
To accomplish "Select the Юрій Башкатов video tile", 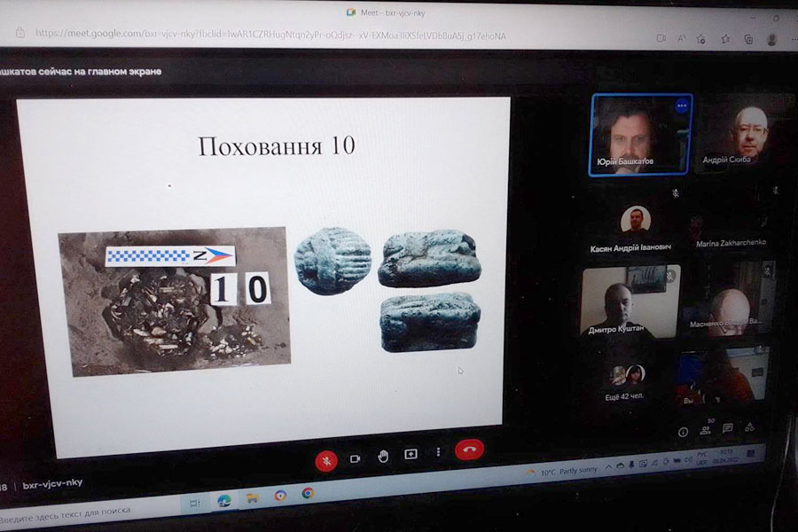I will tap(639, 135).
